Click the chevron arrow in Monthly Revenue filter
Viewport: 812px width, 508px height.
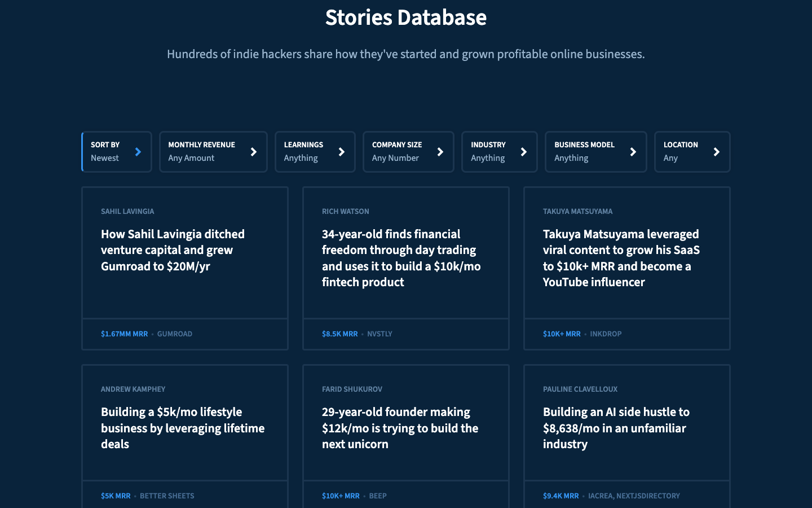[x=254, y=152]
